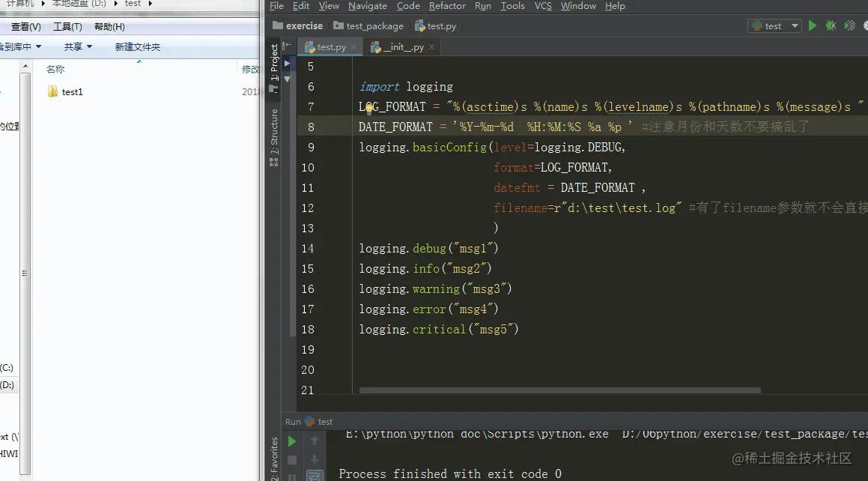Click the intention light bulb on line 7

click(369, 109)
